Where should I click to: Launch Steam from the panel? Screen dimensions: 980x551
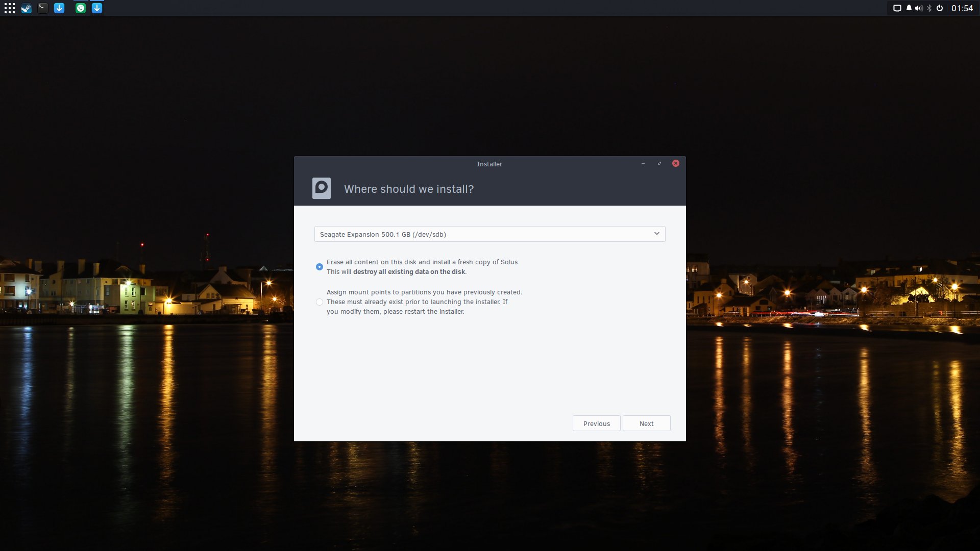26,8
